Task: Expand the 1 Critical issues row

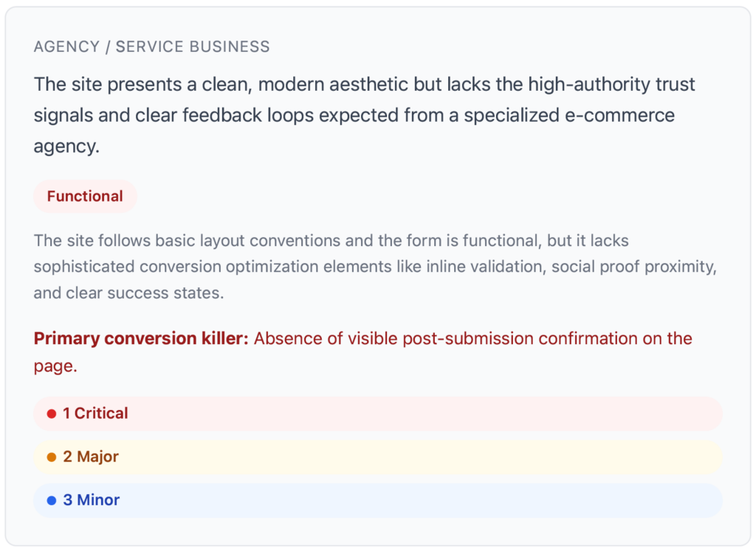Action: pyautogui.click(x=377, y=414)
